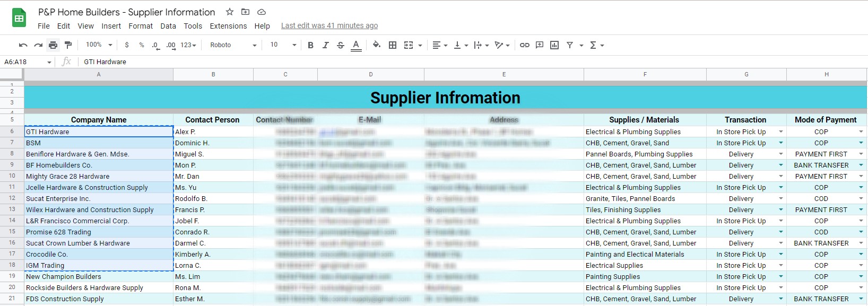Open the Tools menu
The image size is (868, 306).
click(x=193, y=26)
